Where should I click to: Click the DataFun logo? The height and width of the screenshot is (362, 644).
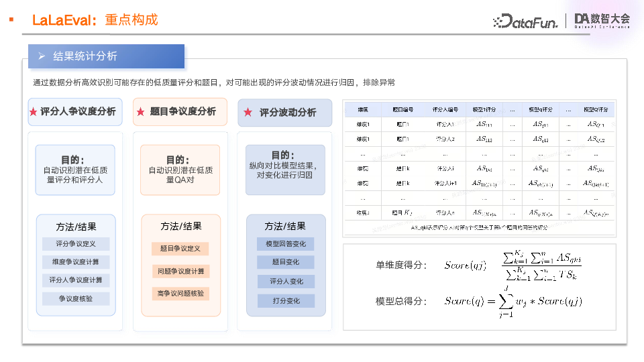(x=525, y=21)
